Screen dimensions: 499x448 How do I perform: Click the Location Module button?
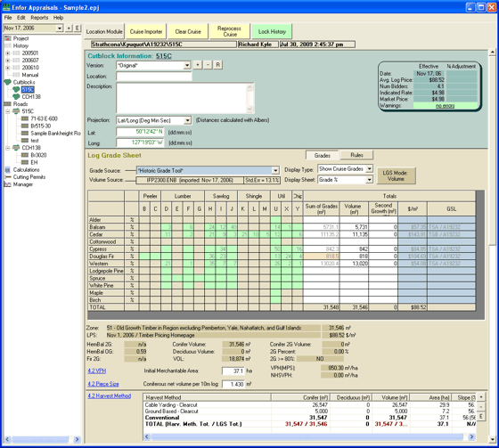pyautogui.click(x=104, y=31)
